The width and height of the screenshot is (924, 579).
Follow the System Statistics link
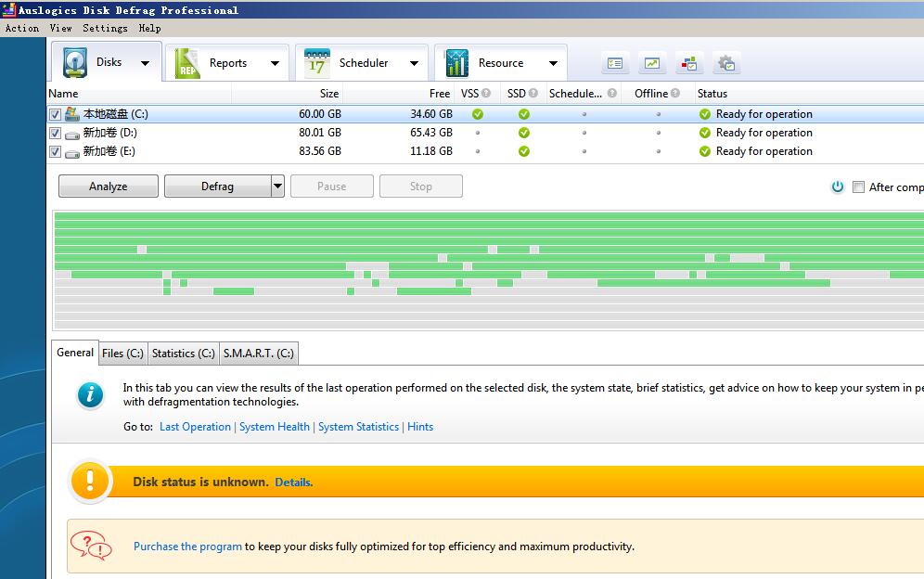(x=358, y=427)
